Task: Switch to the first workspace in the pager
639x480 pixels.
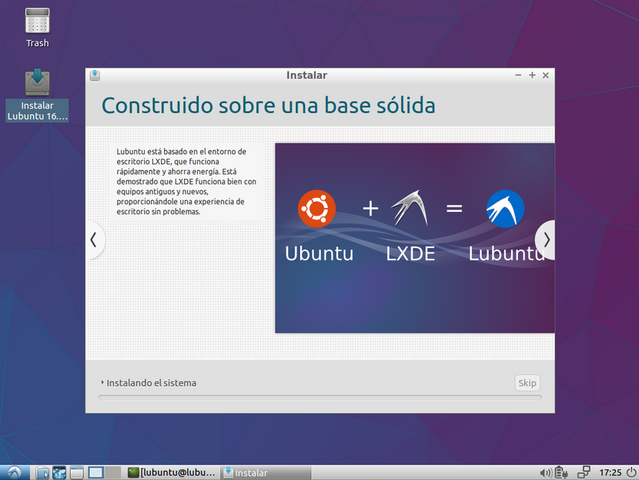Action: click(96, 473)
